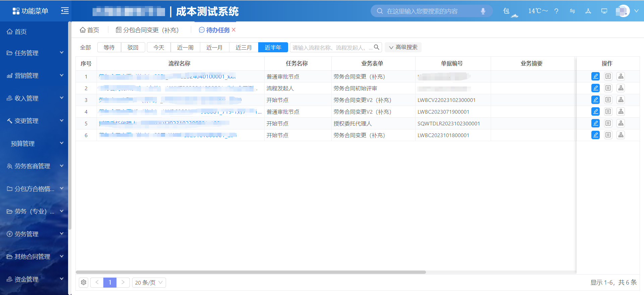
Task: Edit row 6 task with pencil icon
Action: tap(595, 135)
